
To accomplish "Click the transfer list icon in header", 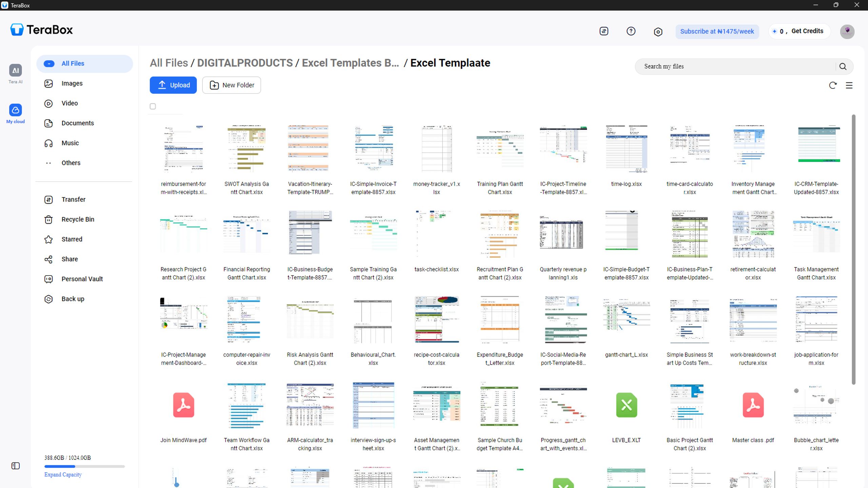I will [x=604, y=31].
